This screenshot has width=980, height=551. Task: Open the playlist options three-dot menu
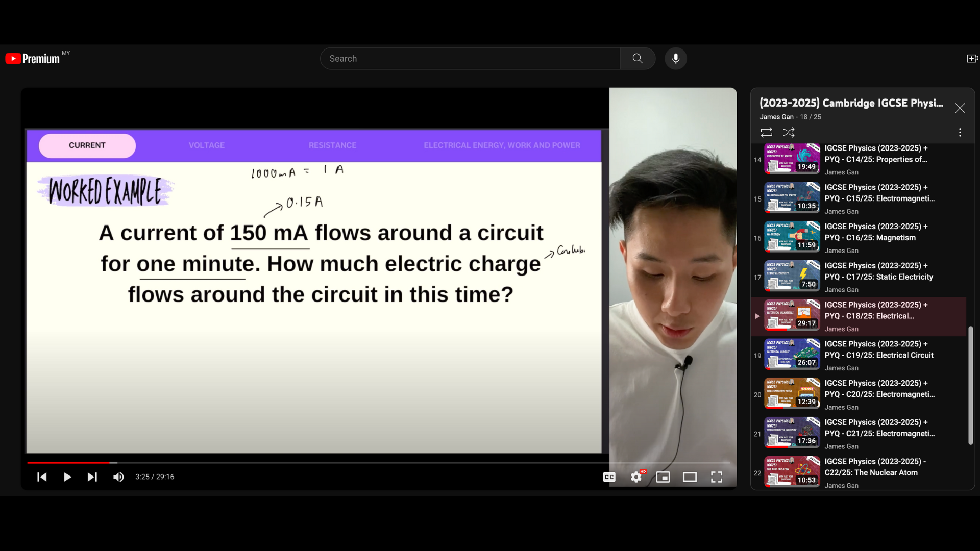click(x=960, y=132)
